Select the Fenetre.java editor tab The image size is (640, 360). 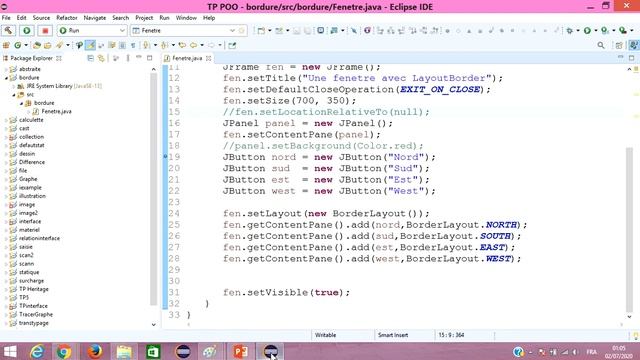pyautogui.click(x=187, y=58)
